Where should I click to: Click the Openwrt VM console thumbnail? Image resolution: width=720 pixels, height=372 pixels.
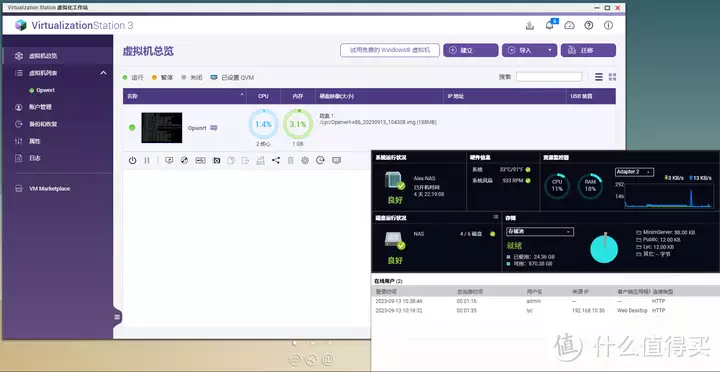[162, 128]
